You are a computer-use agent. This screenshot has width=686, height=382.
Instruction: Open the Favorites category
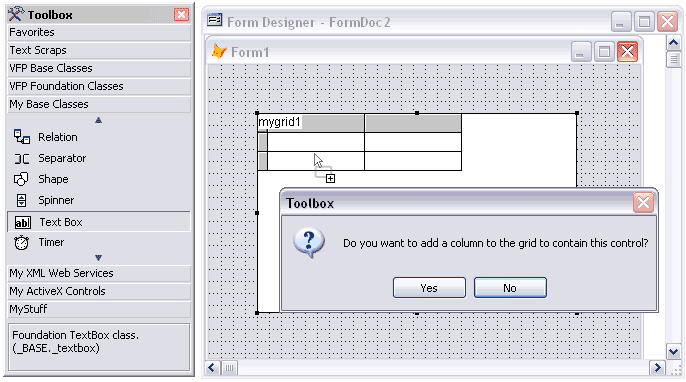coord(99,32)
